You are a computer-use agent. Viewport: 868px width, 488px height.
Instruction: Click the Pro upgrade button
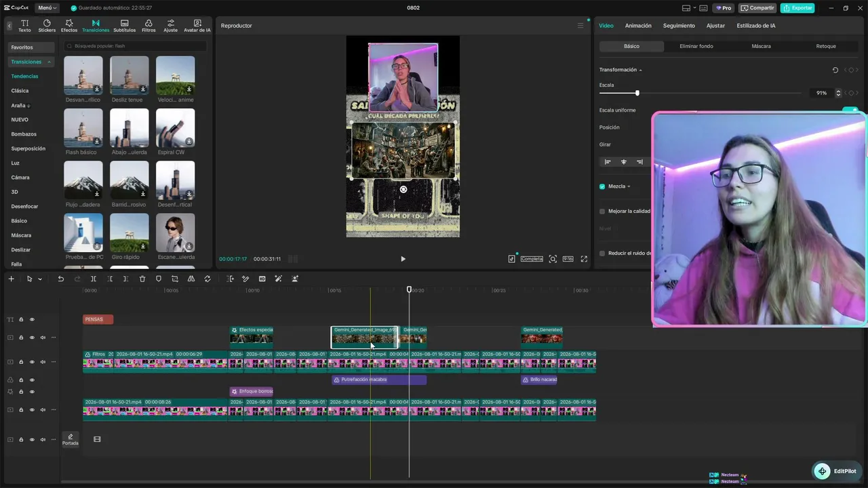pos(724,8)
